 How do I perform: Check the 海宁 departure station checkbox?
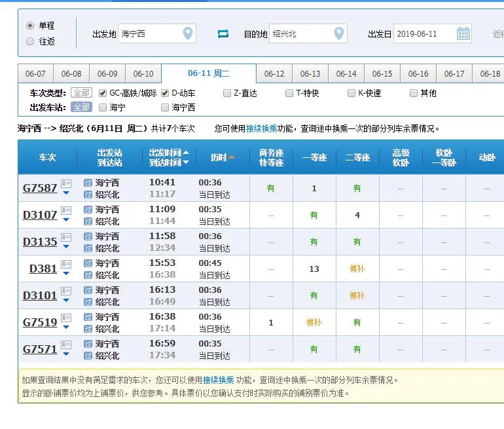click(x=103, y=107)
